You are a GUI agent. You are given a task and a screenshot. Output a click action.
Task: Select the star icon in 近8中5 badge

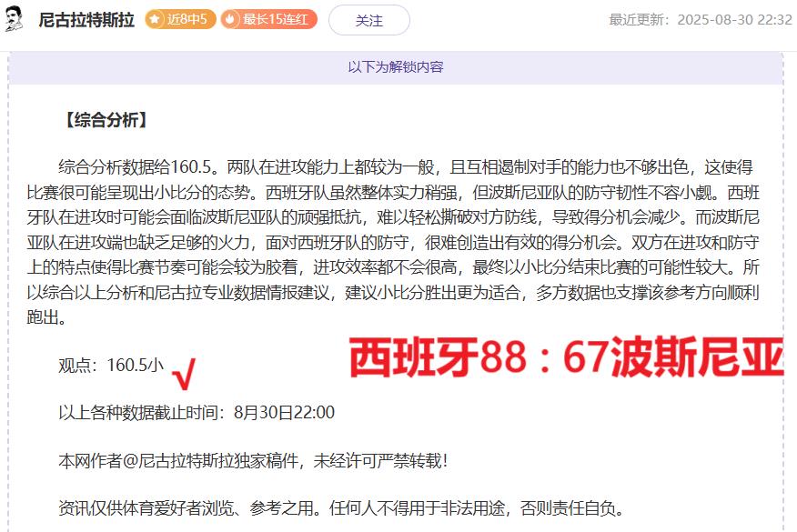[155, 19]
